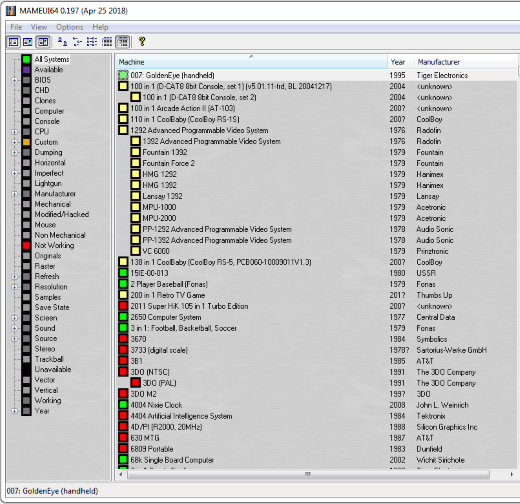This screenshot has height=504, width=520.
Task: Select the 4404 Artificial Intelligence System row
Action: [317, 416]
